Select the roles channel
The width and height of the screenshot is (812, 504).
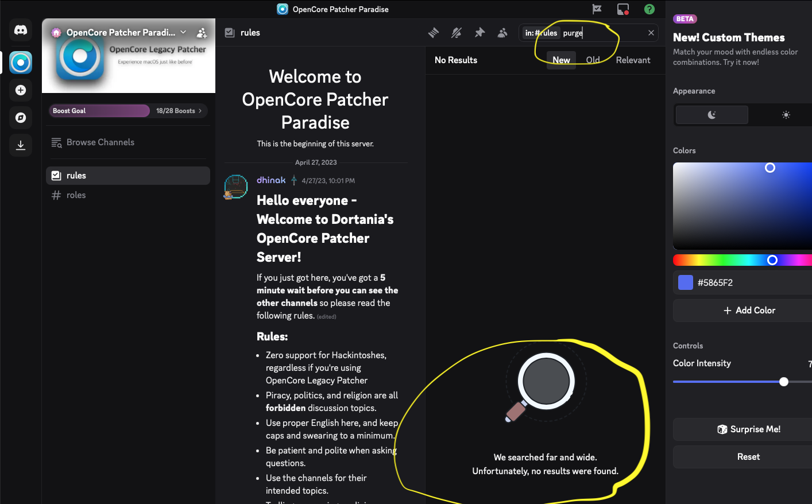pos(76,195)
